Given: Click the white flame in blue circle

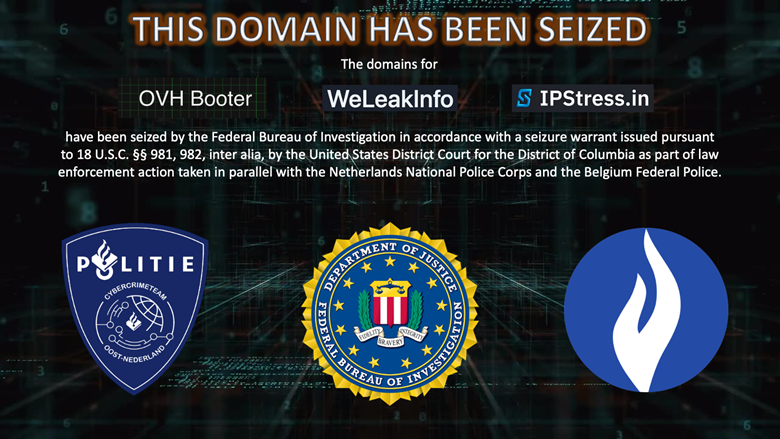Looking at the screenshot, I should coord(645,311).
